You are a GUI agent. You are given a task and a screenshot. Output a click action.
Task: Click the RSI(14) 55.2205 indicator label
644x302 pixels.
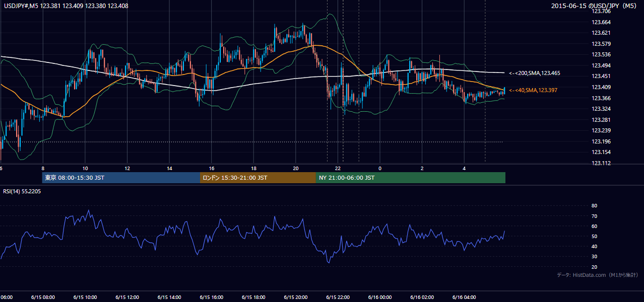click(x=22, y=191)
